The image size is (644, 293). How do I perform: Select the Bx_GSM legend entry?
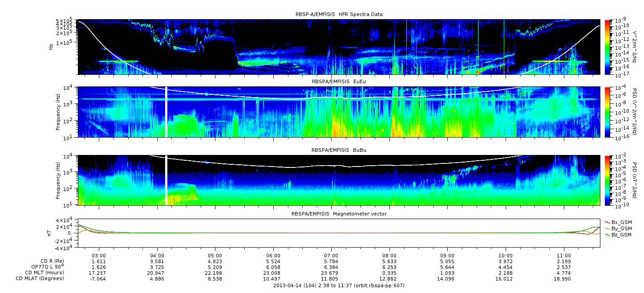pos(621,222)
